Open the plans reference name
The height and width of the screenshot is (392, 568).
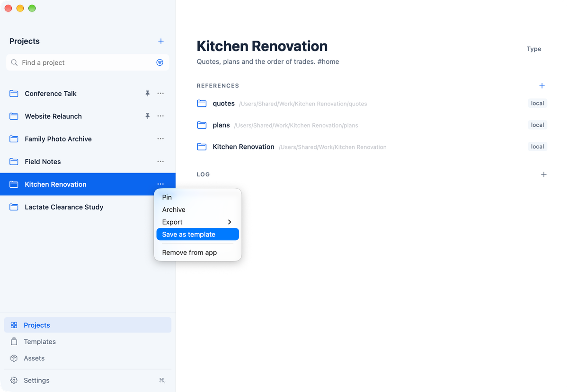pyautogui.click(x=222, y=125)
